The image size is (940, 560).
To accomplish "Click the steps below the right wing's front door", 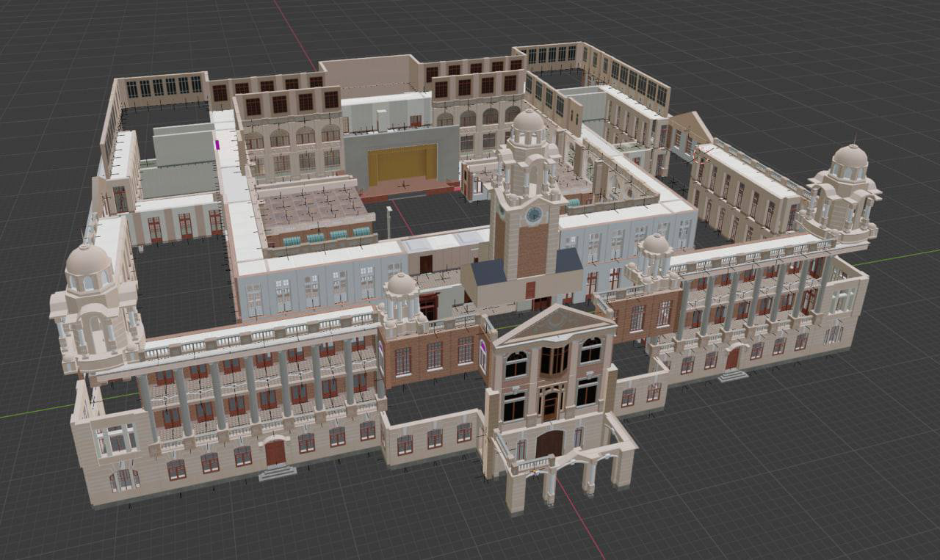I will click(733, 375).
